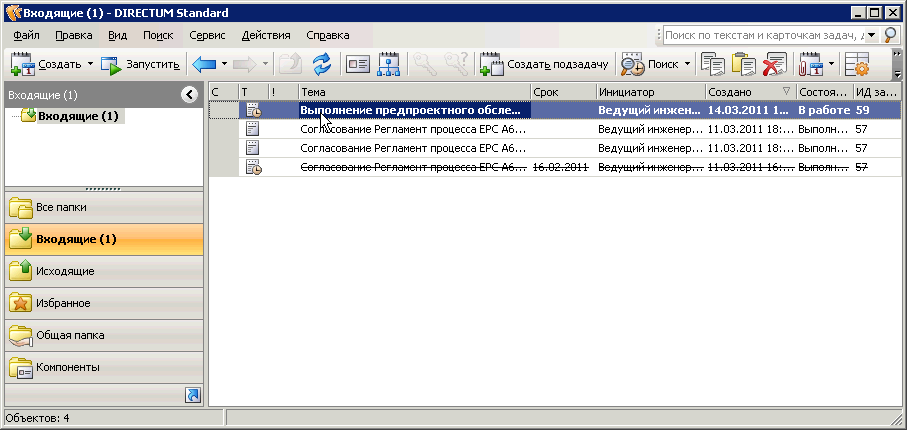The height and width of the screenshot is (430, 907).
Task: Click the Объектов: 4 status bar text
Action: [38, 418]
